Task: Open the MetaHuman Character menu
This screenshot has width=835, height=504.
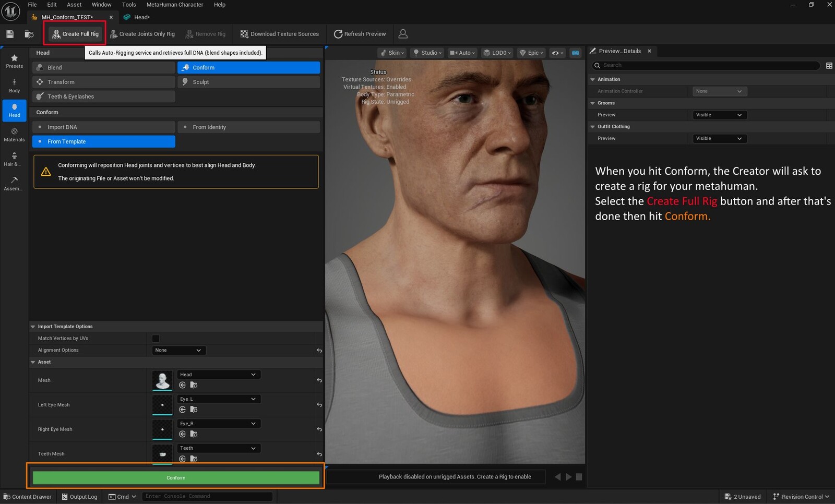Action: tap(174, 5)
